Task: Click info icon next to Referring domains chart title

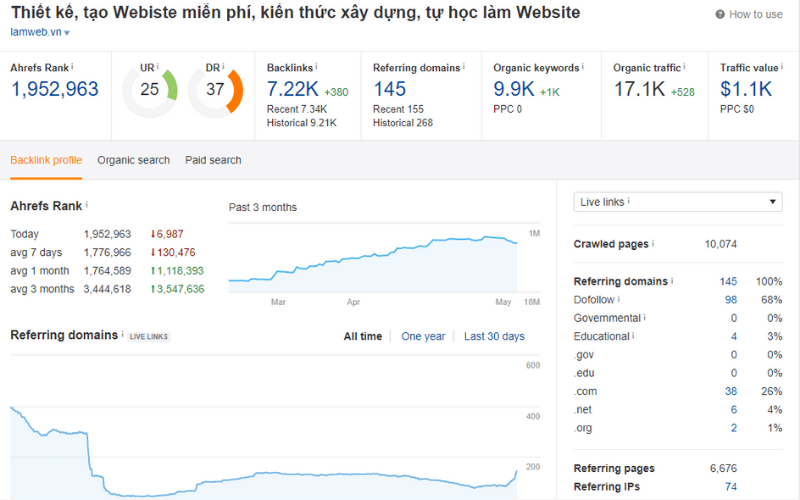Action: (122, 334)
